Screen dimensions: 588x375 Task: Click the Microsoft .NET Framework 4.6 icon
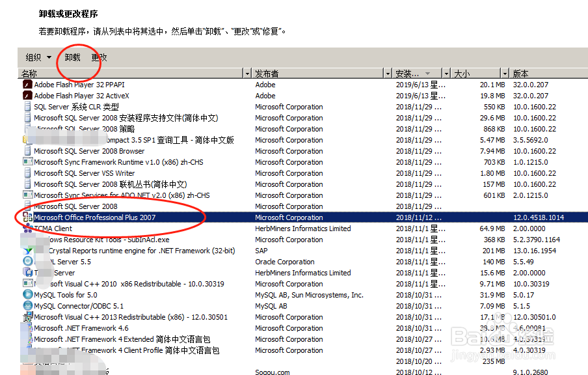tap(30, 328)
